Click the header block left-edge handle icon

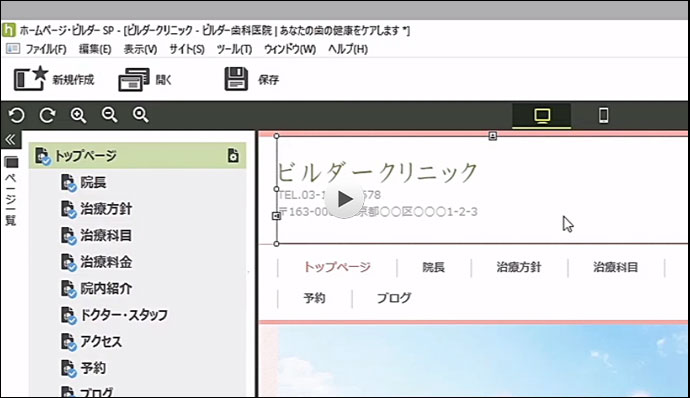pos(276,216)
